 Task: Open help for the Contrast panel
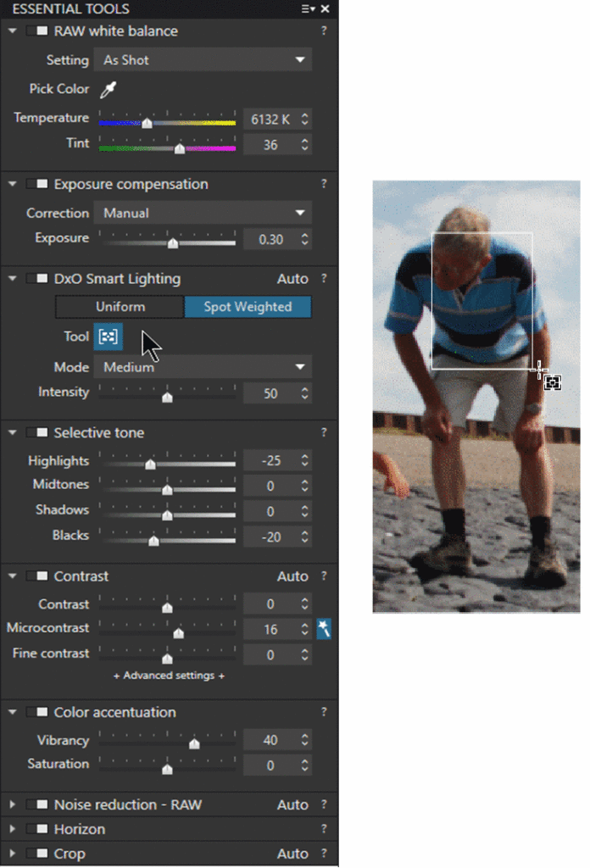tap(324, 576)
